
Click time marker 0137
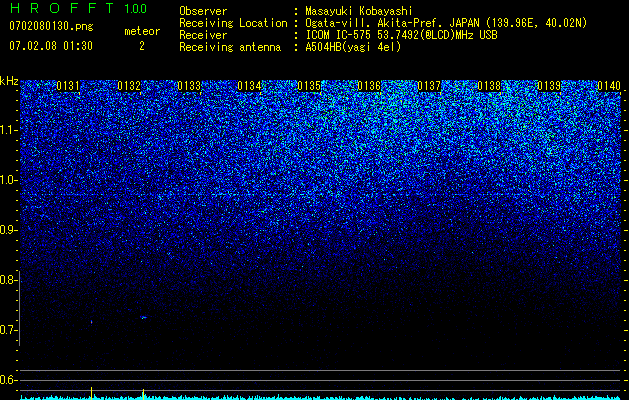click(x=429, y=86)
